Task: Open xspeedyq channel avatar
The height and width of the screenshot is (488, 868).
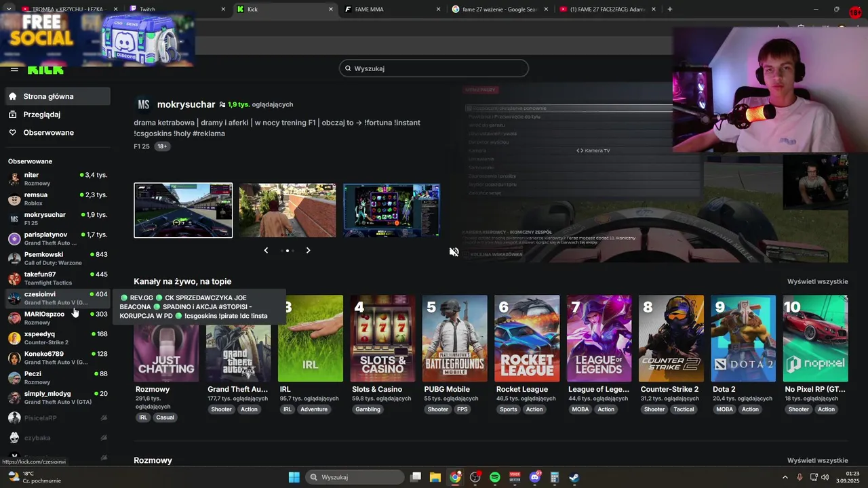Action: 14,338
